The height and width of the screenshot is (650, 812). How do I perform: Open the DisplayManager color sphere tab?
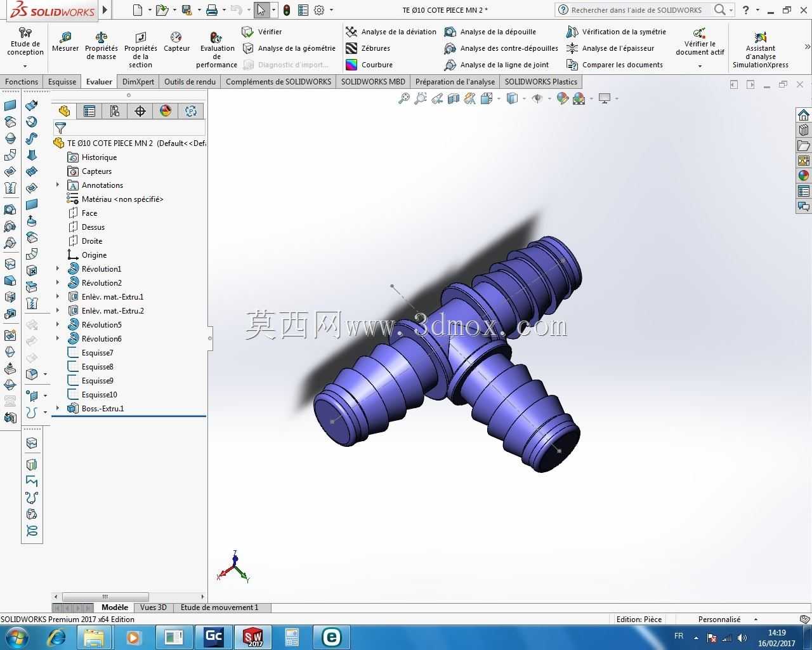(166, 111)
